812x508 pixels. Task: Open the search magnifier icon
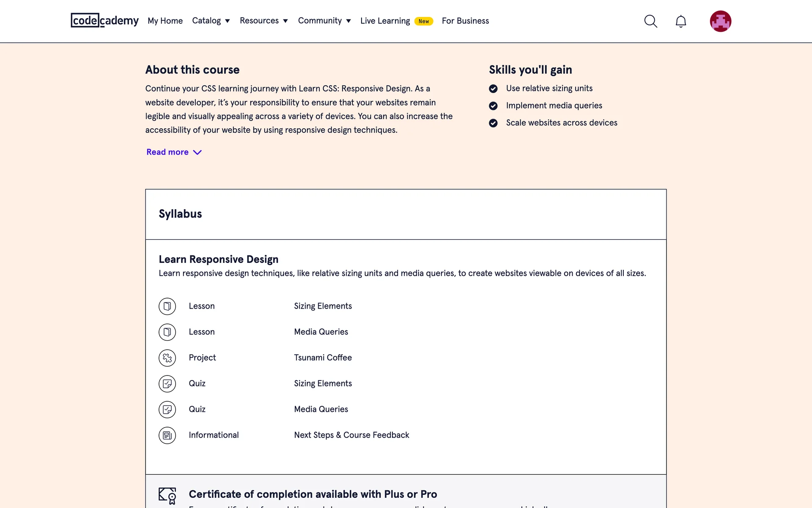(x=650, y=21)
